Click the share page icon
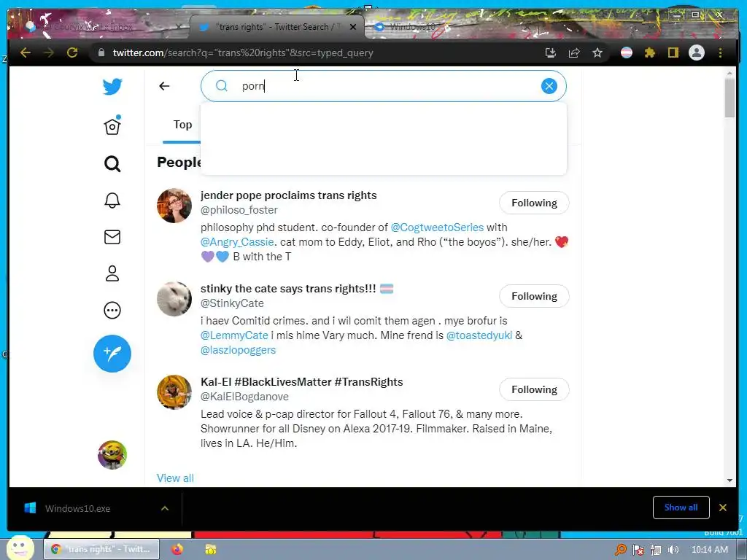747x560 pixels. pyautogui.click(x=574, y=52)
